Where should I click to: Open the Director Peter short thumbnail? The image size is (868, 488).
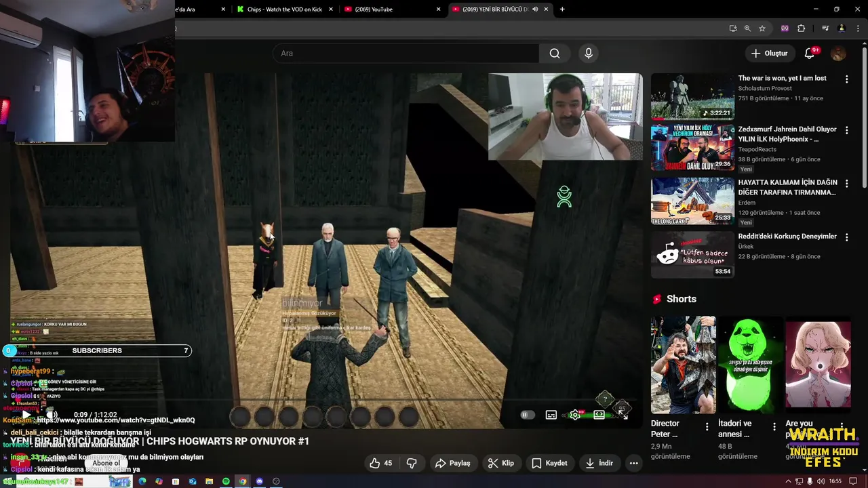tap(683, 365)
